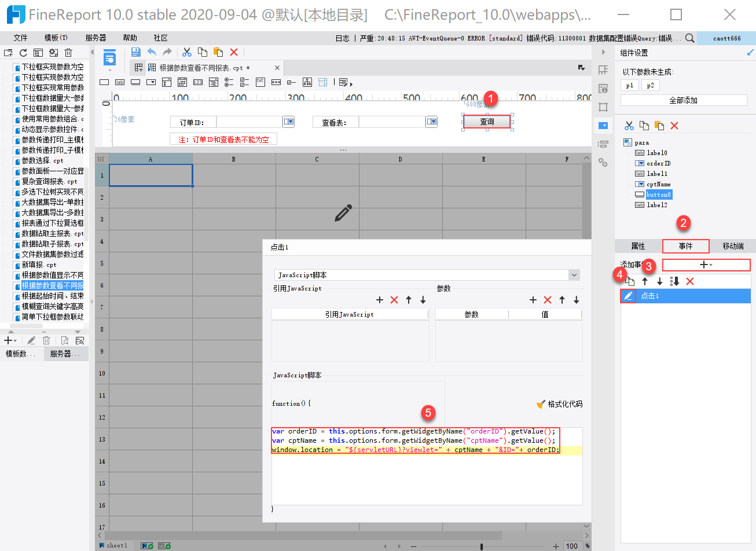Edit the 点击1 event with the pencil icon

point(628,296)
